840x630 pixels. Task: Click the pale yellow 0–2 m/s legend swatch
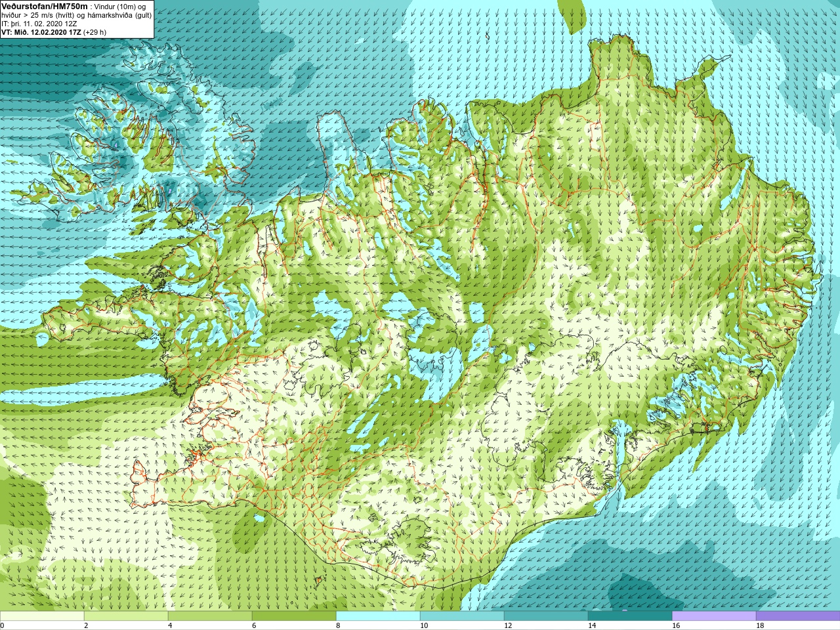(x=42, y=616)
